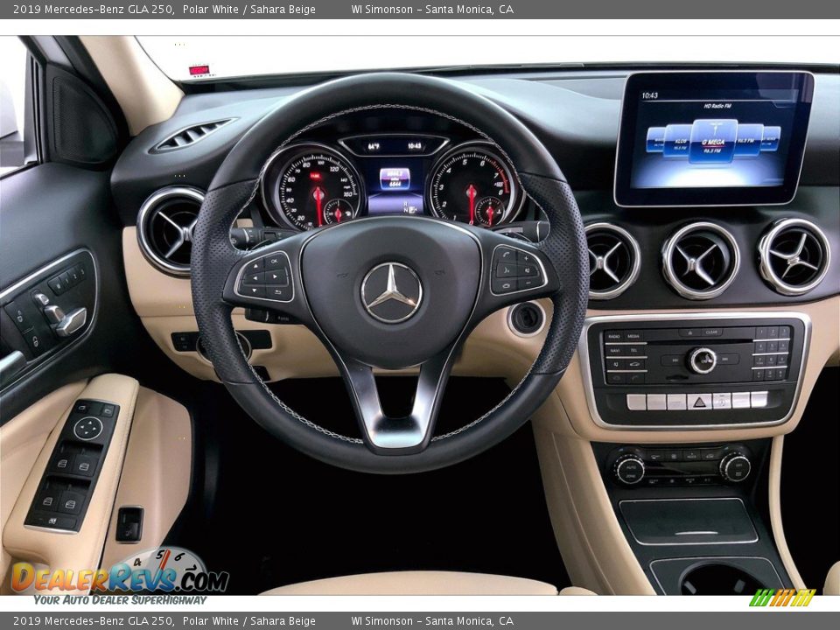Click the air vent left of steering wheel
The image size is (840, 630).
point(171,230)
